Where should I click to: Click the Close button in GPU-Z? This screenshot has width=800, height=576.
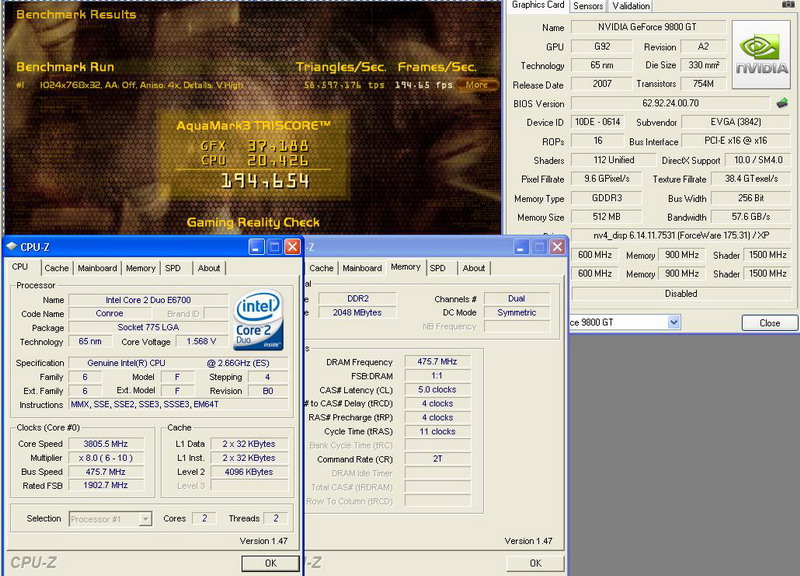point(769,323)
